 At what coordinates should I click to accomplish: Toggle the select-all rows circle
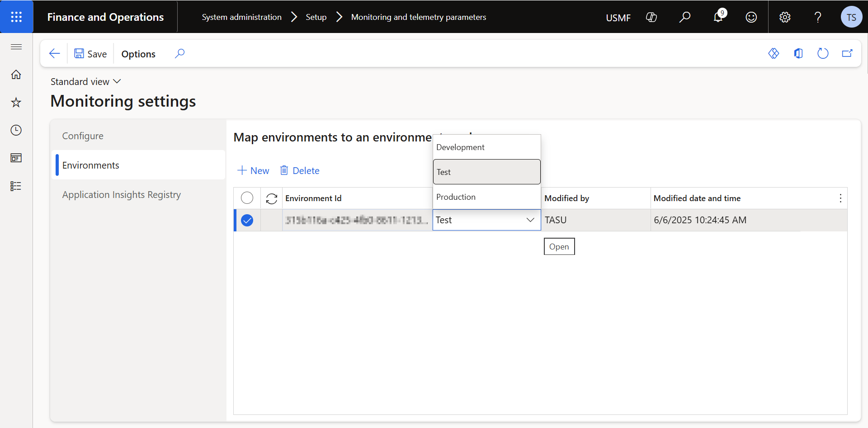tap(247, 198)
